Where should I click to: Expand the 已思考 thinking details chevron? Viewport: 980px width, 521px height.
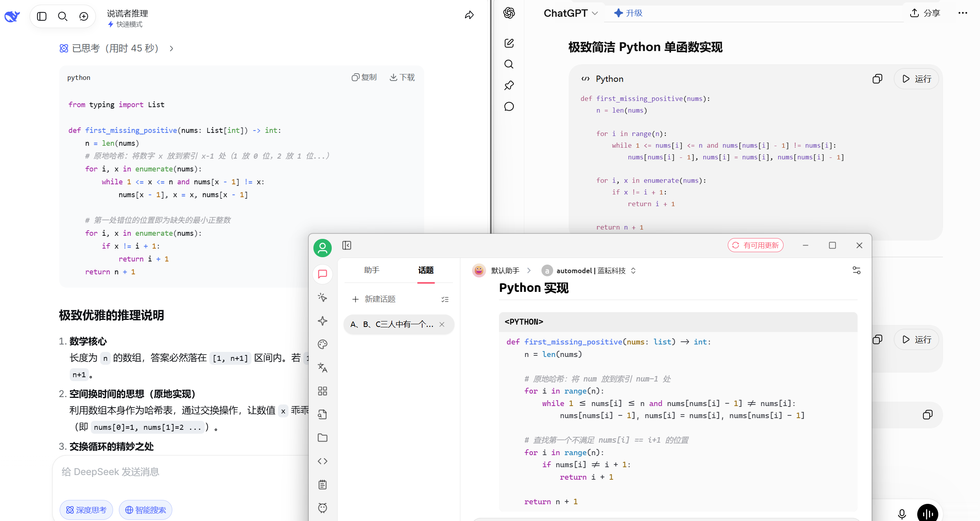tap(171, 48)
